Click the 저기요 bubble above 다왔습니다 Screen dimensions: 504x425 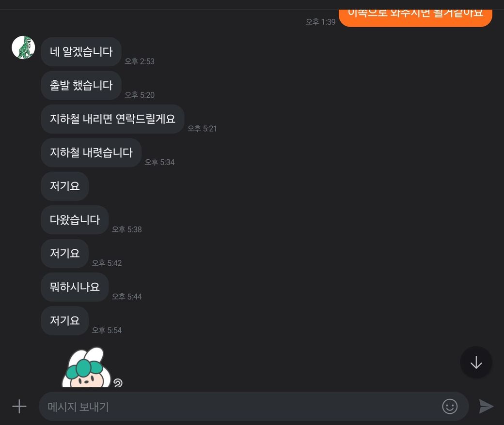(64, 186)
